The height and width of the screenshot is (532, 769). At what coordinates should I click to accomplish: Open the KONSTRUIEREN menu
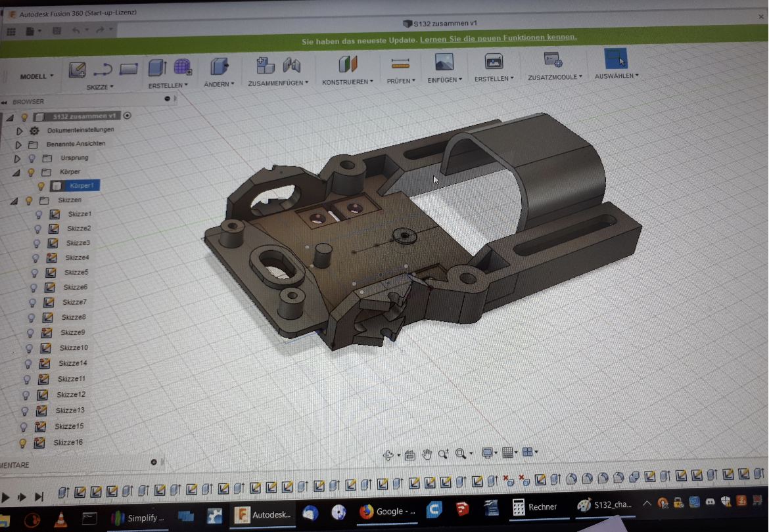[x=347, y=82]
